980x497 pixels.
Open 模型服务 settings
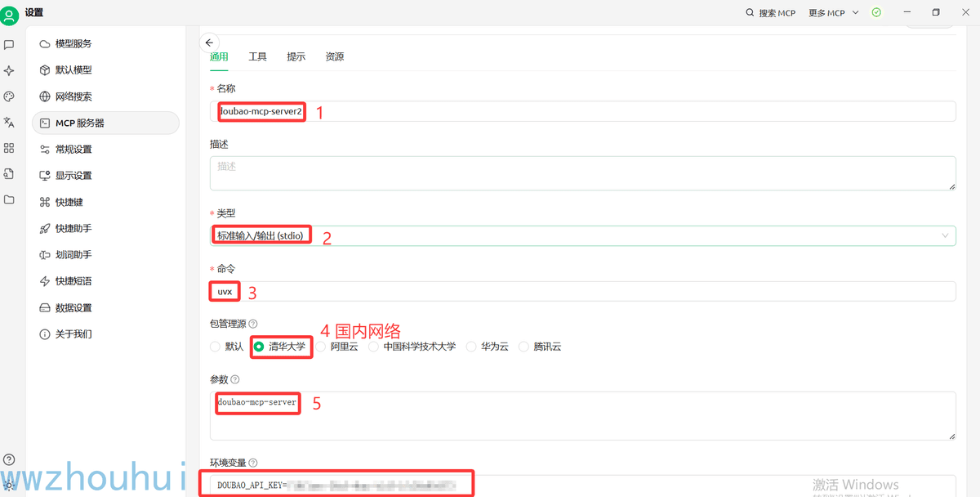click(105, 44)
